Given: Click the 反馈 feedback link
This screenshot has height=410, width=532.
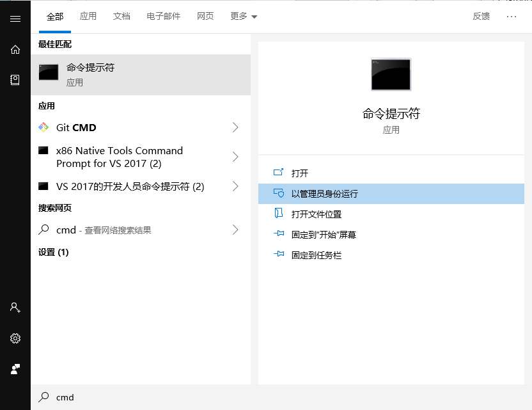Looking at the screenshot, I should [481, 16].
